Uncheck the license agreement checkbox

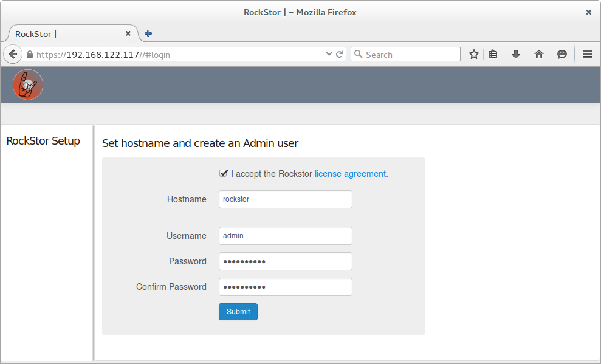224,173
